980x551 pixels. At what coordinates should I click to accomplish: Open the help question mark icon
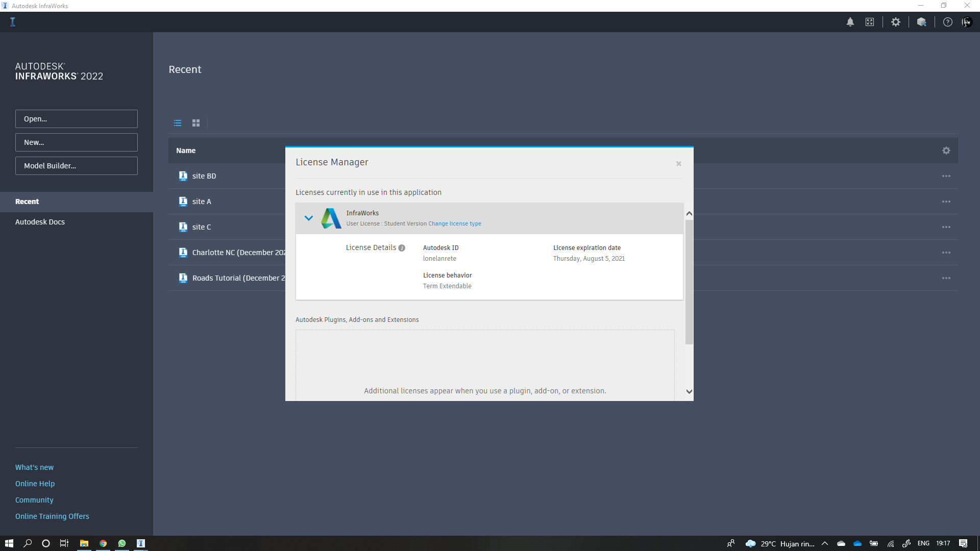point(948,22)
